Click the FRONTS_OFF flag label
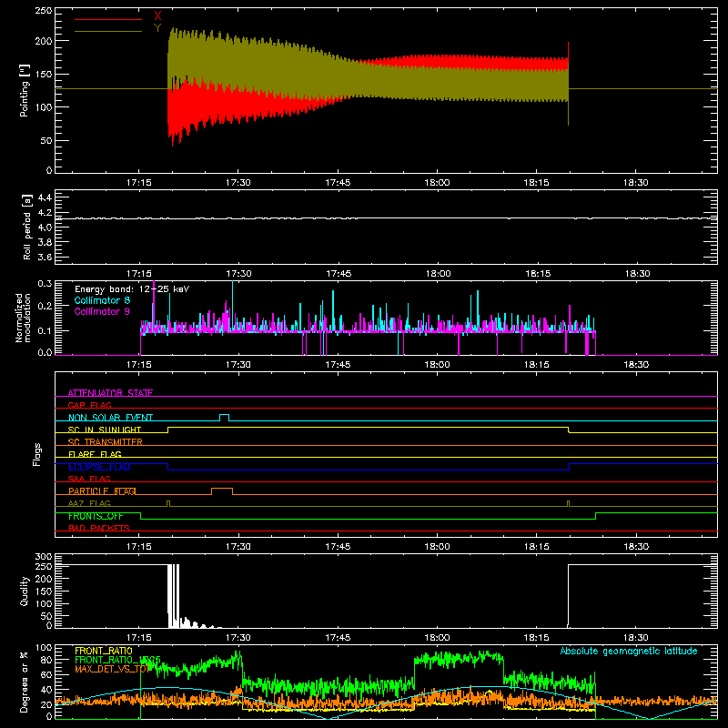 click(x=96, y=516)
